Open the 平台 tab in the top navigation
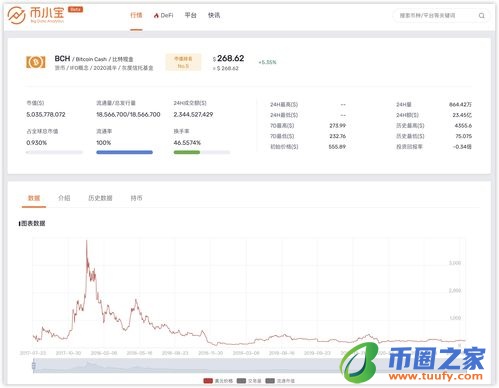The height and width of the screenshot is (388, 499). (x=190, y=15)
